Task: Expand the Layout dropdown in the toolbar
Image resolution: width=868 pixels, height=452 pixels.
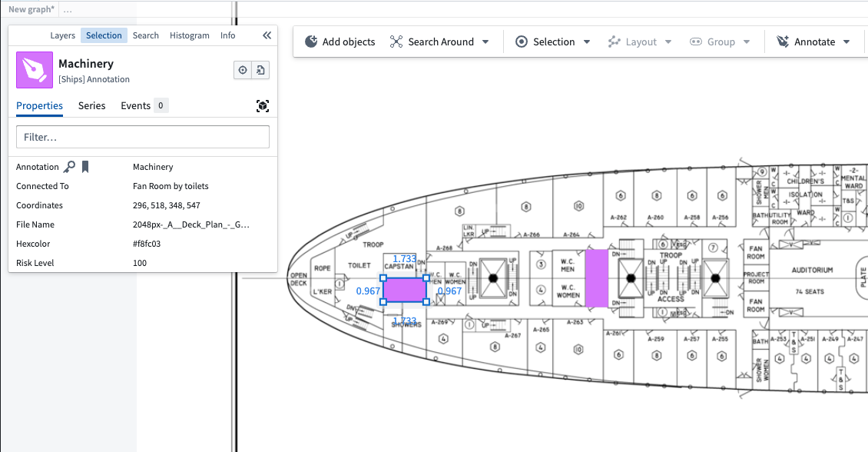Action: point(639,42)
